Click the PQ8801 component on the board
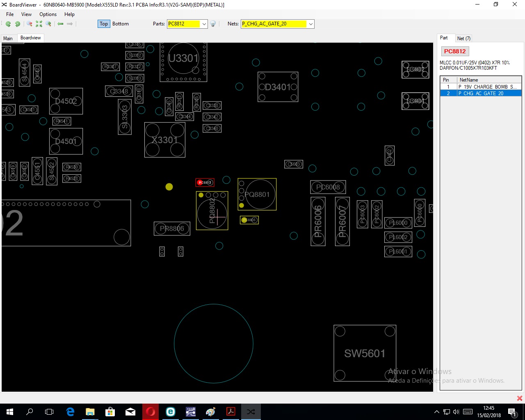The image size is (525, 420). pyautogui.click(x=257, y=194)
